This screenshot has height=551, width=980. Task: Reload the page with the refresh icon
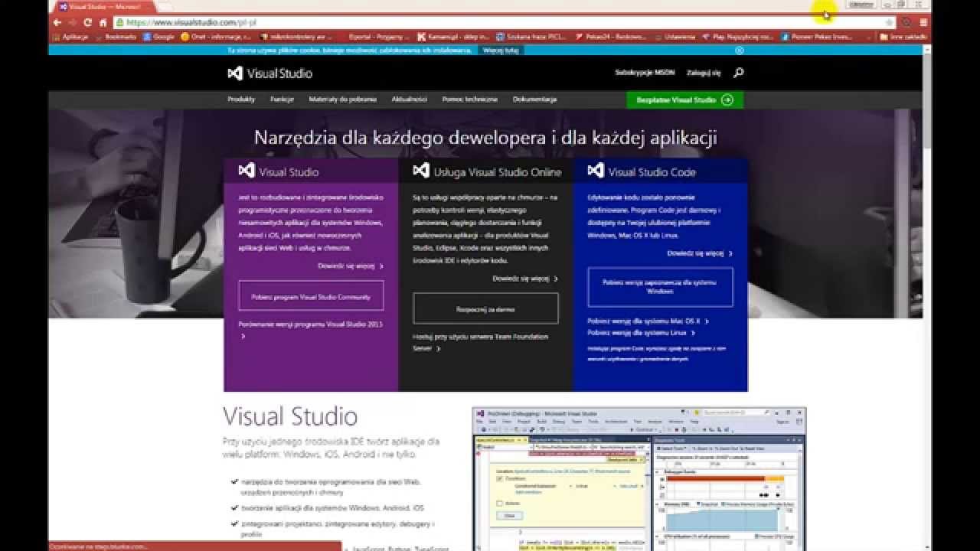(88, 22)
